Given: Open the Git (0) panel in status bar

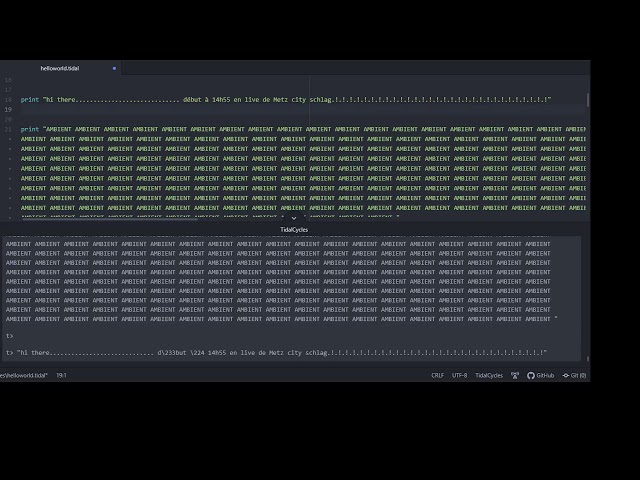Looking at the screenshot, I should (574, 376).
